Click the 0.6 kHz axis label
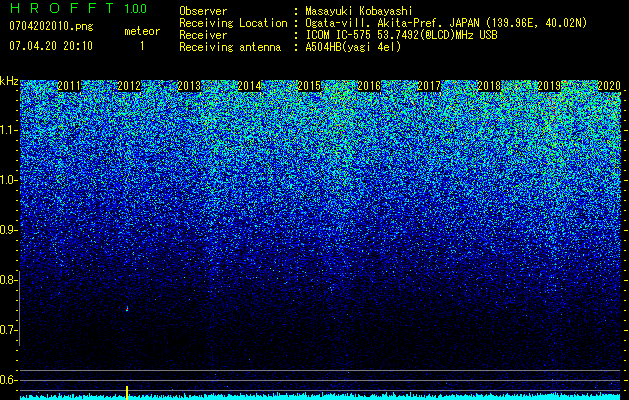 [8, 380]
